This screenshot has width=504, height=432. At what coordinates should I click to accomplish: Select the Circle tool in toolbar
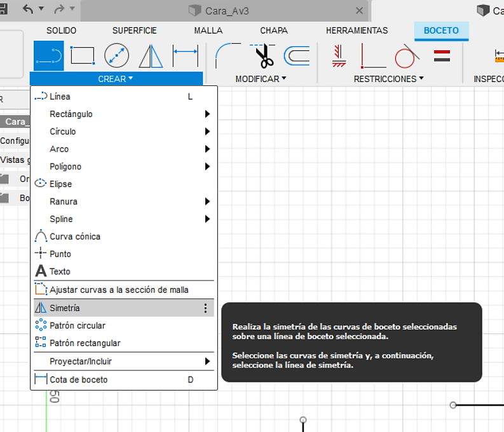point(117,55)
